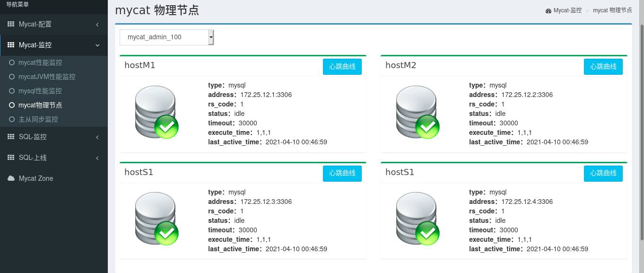The width and height of the screenshot is (644, 273).
Task: Collapse the Mycat-监控 menu chevron
Action: click(97, 45)
